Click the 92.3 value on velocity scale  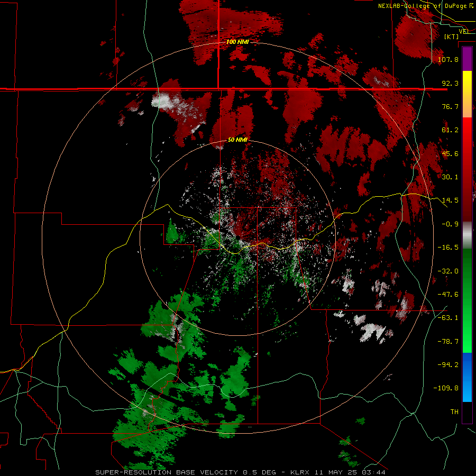(450, 83)
